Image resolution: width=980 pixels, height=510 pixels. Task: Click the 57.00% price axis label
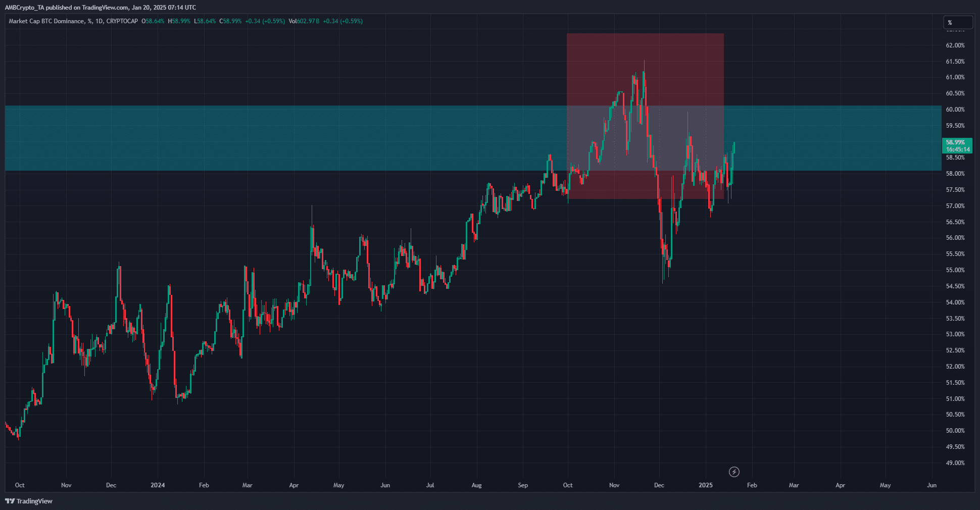pyautogui.click(x=955, y=206)
